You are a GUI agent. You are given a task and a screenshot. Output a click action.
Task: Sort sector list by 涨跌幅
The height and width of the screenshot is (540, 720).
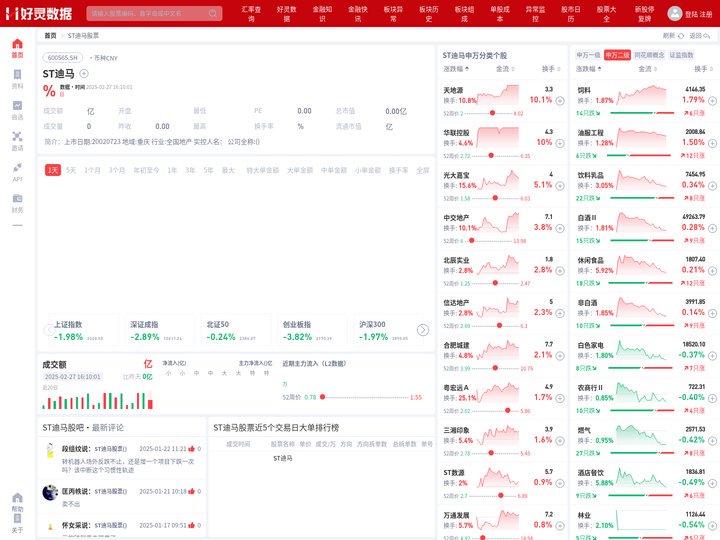pos(589,69)
